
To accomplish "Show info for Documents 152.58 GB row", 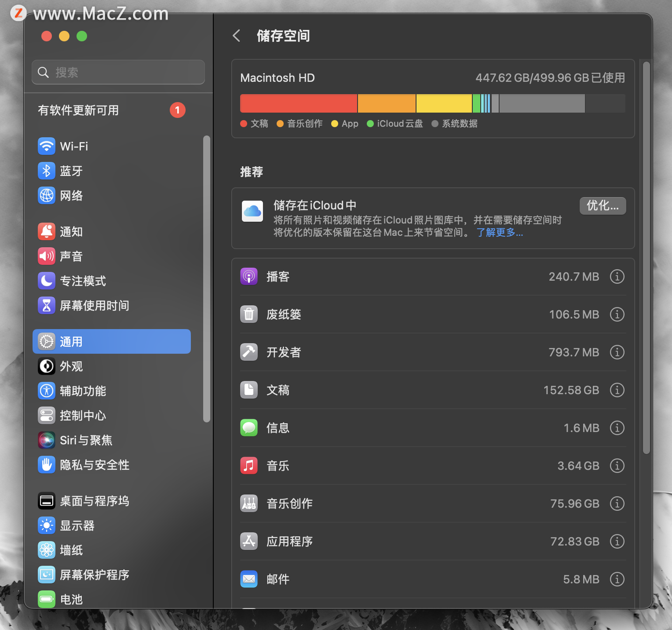I will (617, 390).
